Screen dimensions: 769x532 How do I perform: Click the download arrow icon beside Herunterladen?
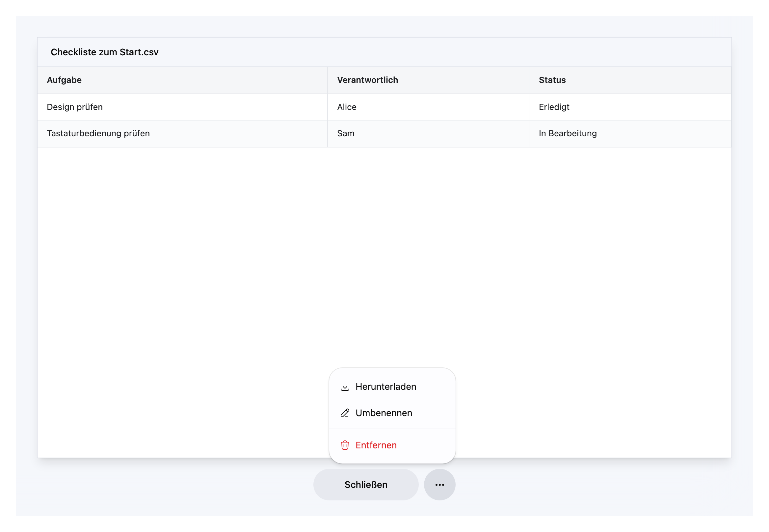pyautogui.click(x=345, y=387)
